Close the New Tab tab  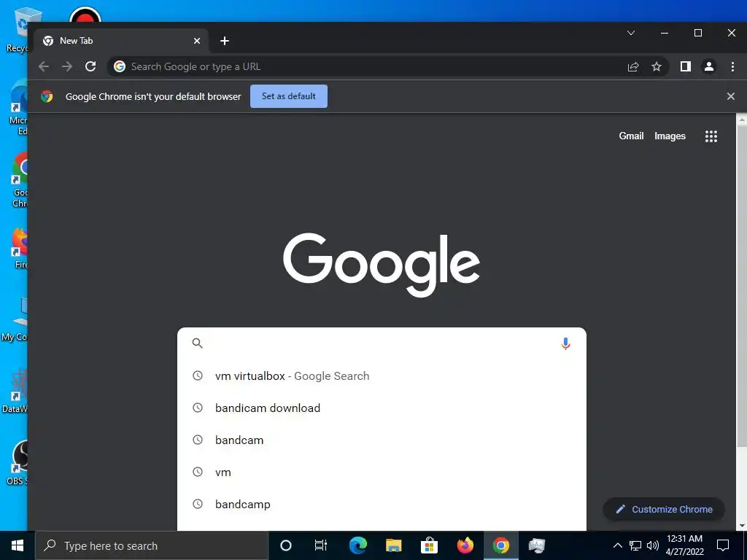click(x=197, y=41)
